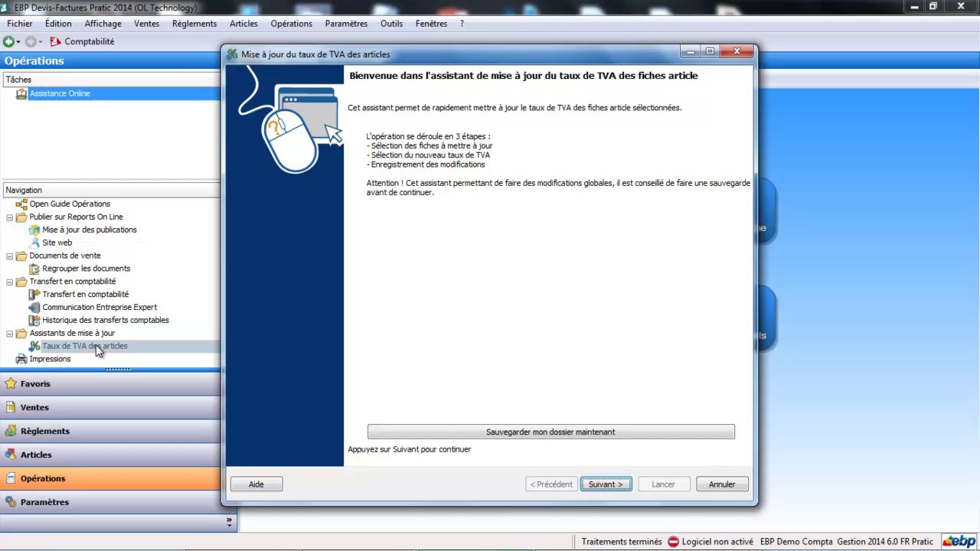This screenshot has height=551, width=980.
Task: Click the Gestion 2014 6.0 FR Pratic text
Action: (885, 542)
